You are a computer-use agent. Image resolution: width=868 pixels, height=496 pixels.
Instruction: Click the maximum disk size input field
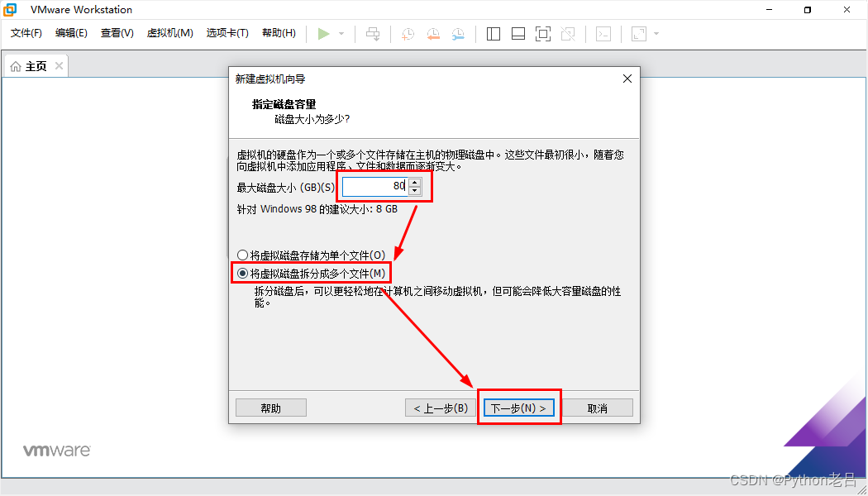375,187
